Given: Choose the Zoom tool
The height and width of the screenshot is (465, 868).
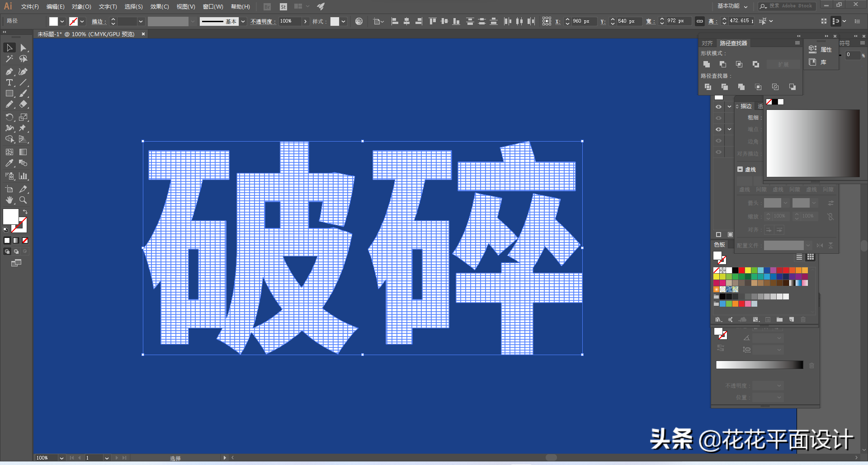Looking at the screenshot, I should [x=23, y=200].
